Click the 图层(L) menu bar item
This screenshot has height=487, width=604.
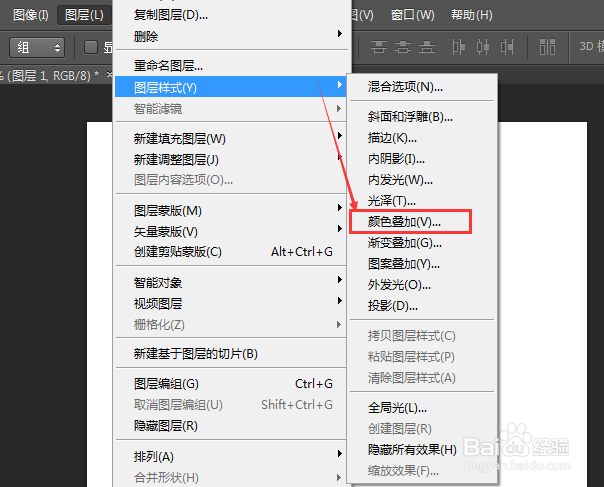click(84, 15)
